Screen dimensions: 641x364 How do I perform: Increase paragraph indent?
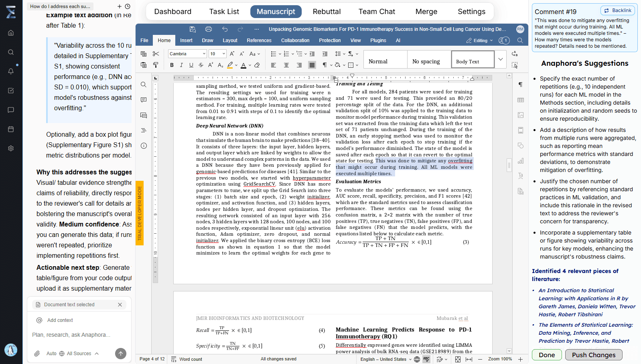[x=325, y=54]
